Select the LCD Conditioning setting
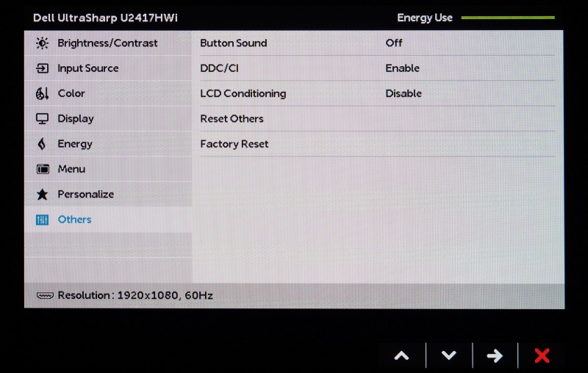588x373 pixels. [x=243, y=93]
